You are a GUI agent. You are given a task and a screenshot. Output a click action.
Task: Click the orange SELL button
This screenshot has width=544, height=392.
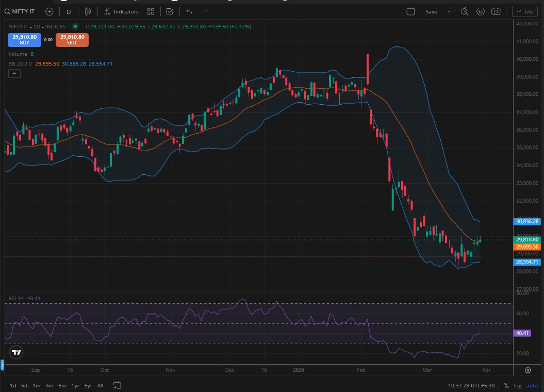(72, 40)
